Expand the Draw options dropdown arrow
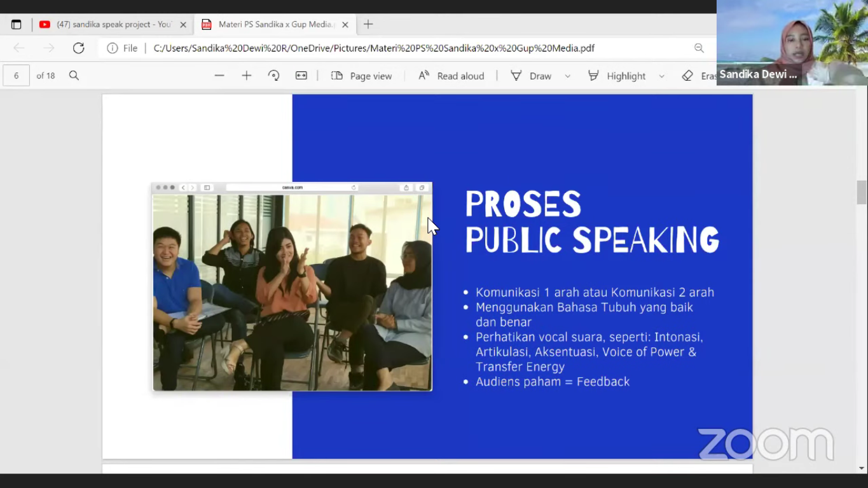868x488 pixels. click(568, 76)
